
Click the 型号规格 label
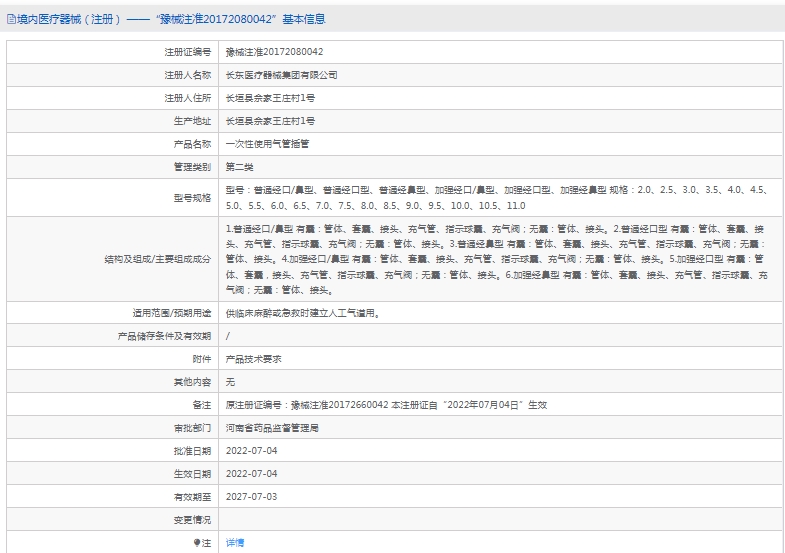click(192, 198)
